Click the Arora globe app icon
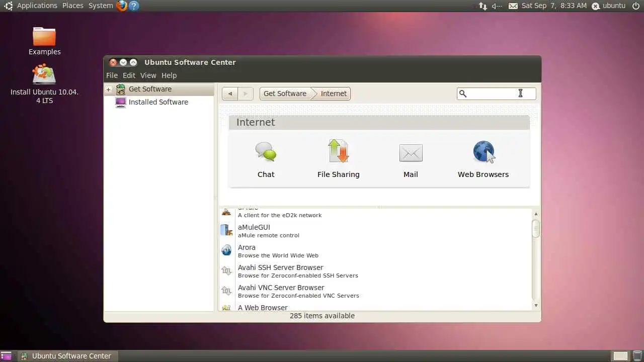Viewport: 644px width, 362px height. pos(226,250)
